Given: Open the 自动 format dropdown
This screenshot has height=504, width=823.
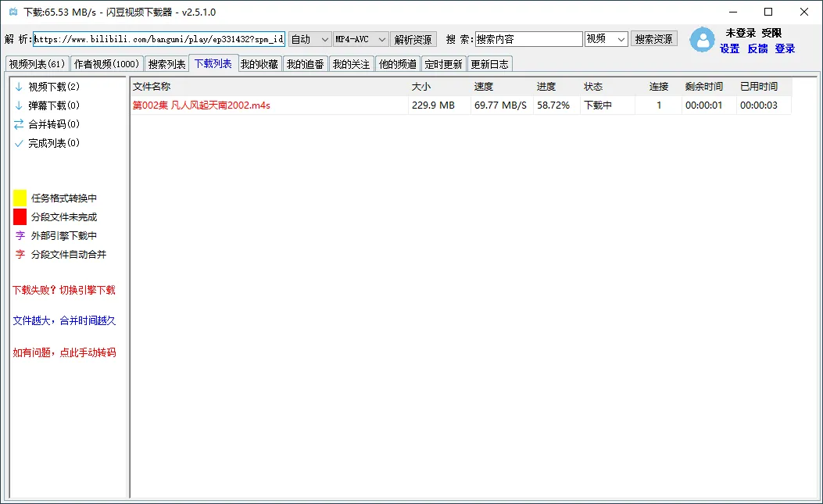Looking at the screenshot, I should [309, 38].
